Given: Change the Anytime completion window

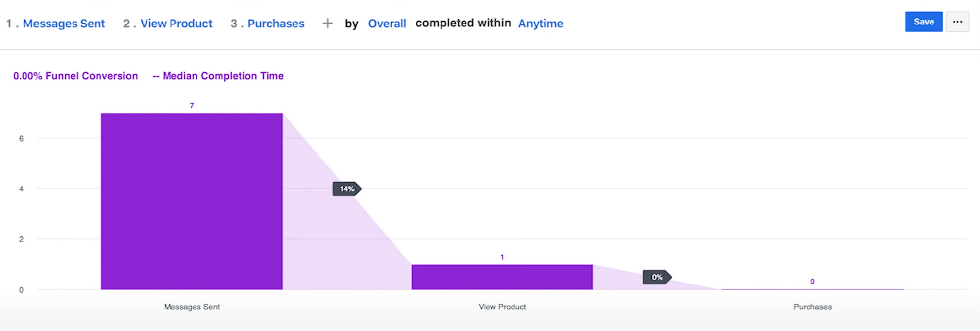Looking at the screenshot, I should (x=541, y=24).
